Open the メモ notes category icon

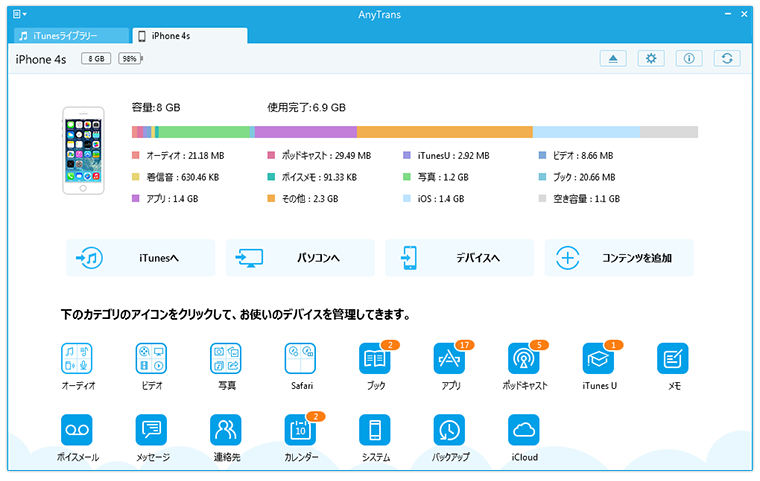[673, 358]
